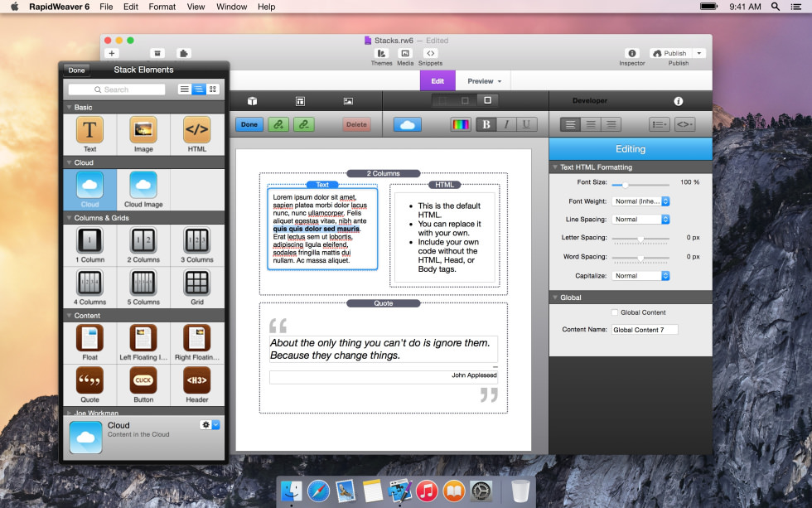Adjust the Letter Spacing slider
This screenshot has width=812, height=508.
point(640,239)
